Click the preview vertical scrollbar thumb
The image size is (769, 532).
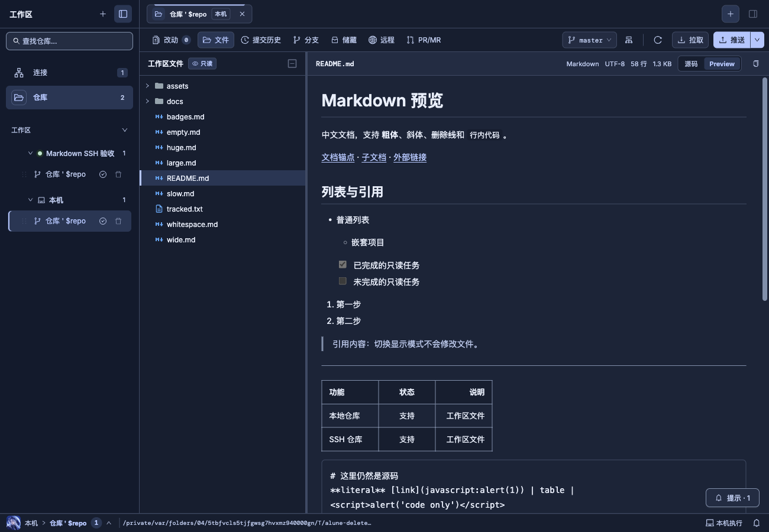click(764, 189)
